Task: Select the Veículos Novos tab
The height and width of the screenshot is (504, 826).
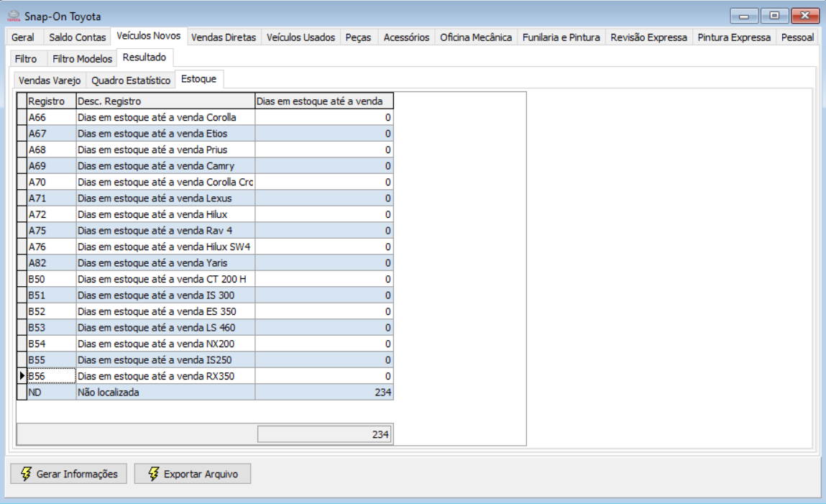Action: coord(149,36)
